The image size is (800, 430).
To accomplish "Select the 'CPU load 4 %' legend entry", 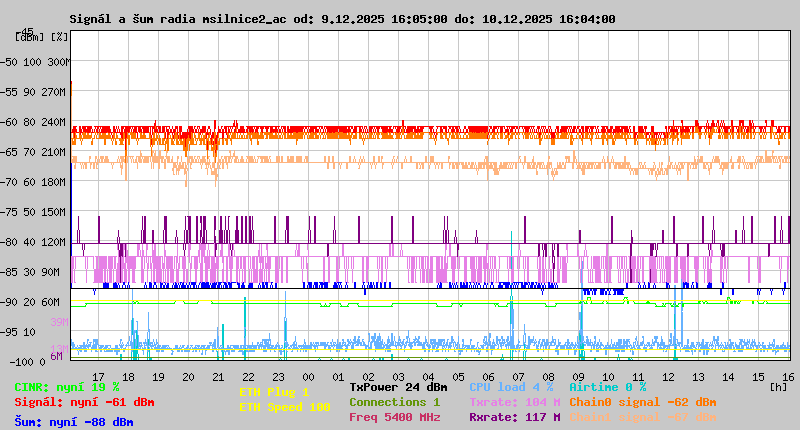I will [511, 386].
